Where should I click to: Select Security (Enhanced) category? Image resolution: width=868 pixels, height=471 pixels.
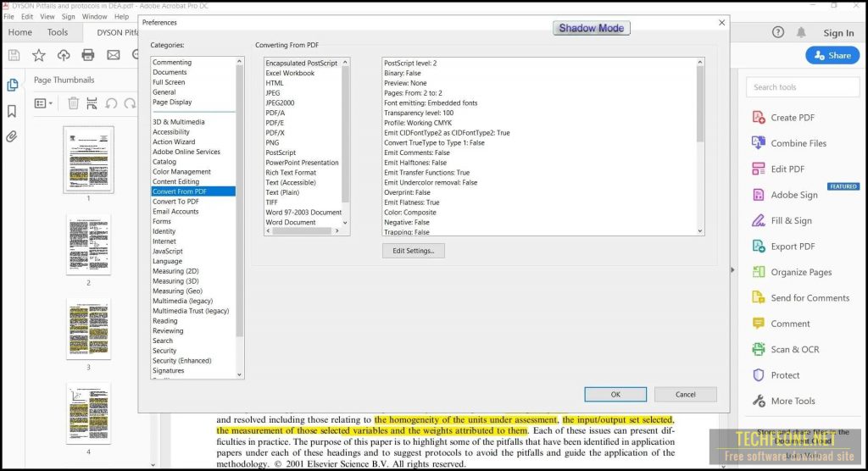click(x=182, y=361)
